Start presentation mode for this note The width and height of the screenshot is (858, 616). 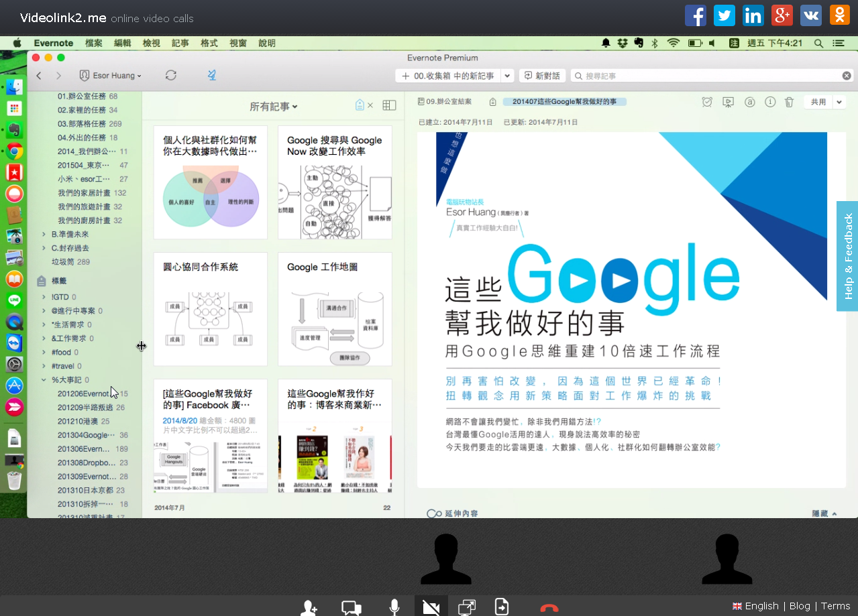728,102
